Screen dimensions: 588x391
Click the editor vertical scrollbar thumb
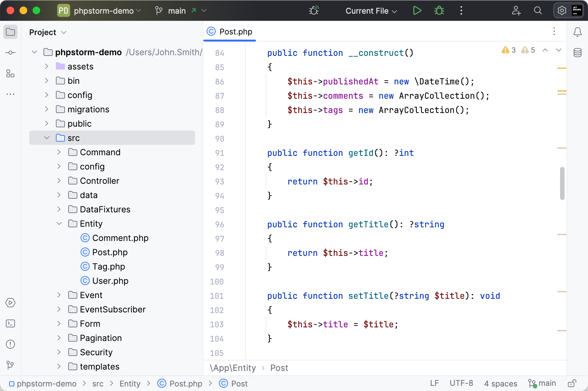pyautogui.click(x=562, y=183)
